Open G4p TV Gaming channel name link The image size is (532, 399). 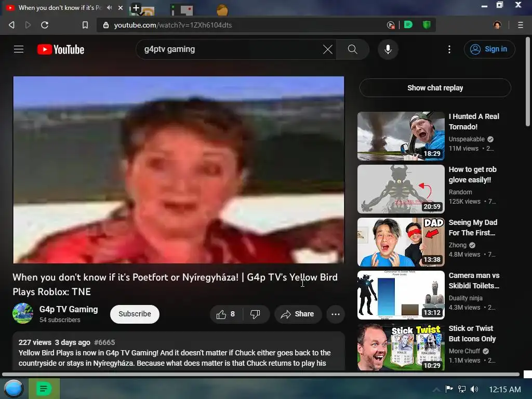tap(69, 309)
